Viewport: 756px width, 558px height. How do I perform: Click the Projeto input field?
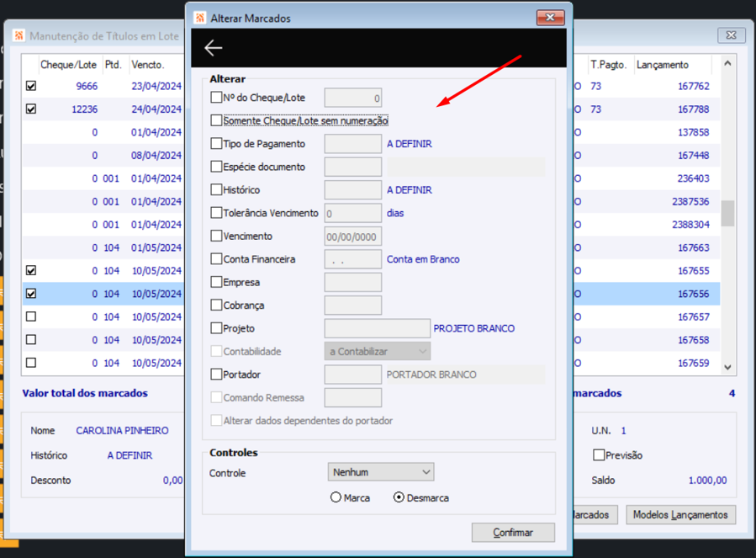[377, 329]
